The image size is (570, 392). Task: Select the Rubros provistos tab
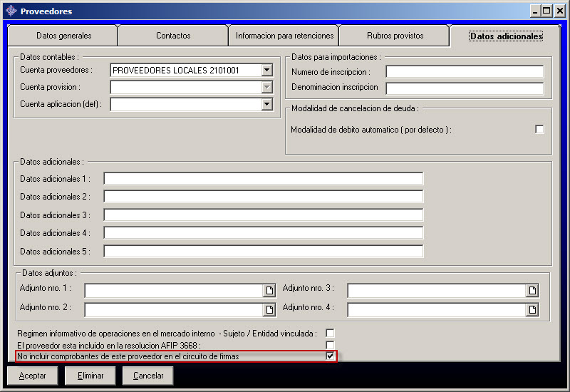395,36
